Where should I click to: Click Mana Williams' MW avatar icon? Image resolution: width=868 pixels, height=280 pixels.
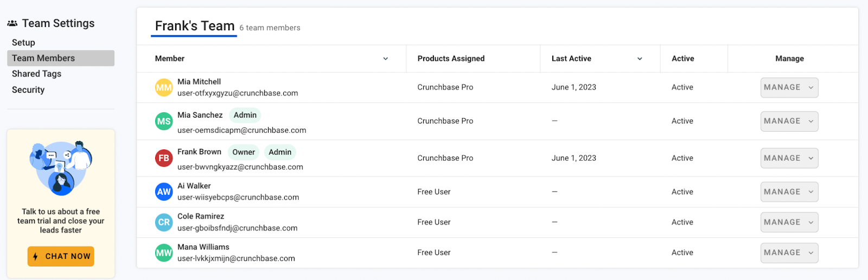164,252
